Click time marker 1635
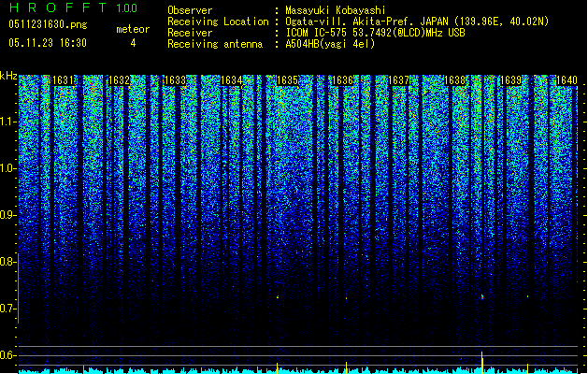The height and width of the screenshot is (374, 588). coord(287,80)
